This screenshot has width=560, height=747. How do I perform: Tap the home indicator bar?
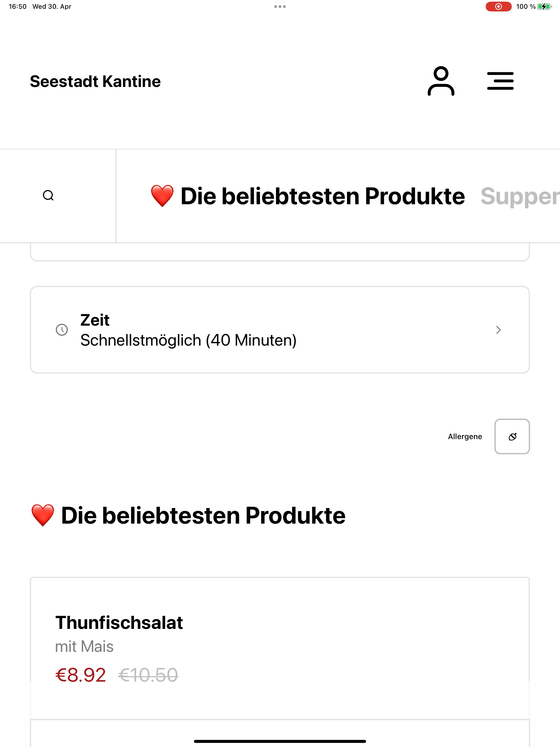(x=280, y=741)
